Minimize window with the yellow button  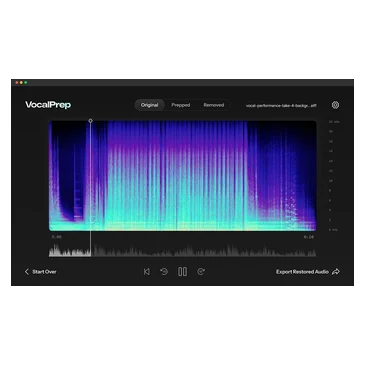pyautogui.click(x=21, y=82)
